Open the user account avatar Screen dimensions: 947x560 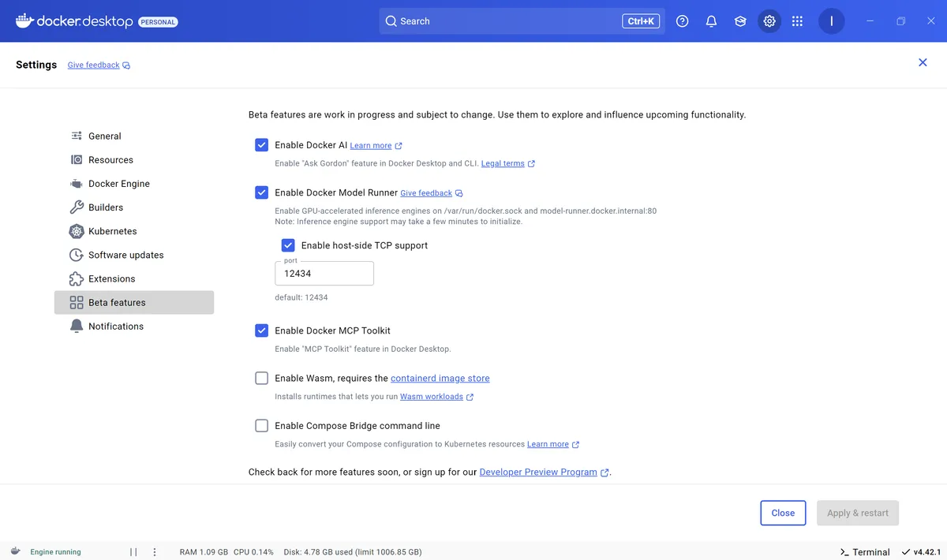click(831, 21)
